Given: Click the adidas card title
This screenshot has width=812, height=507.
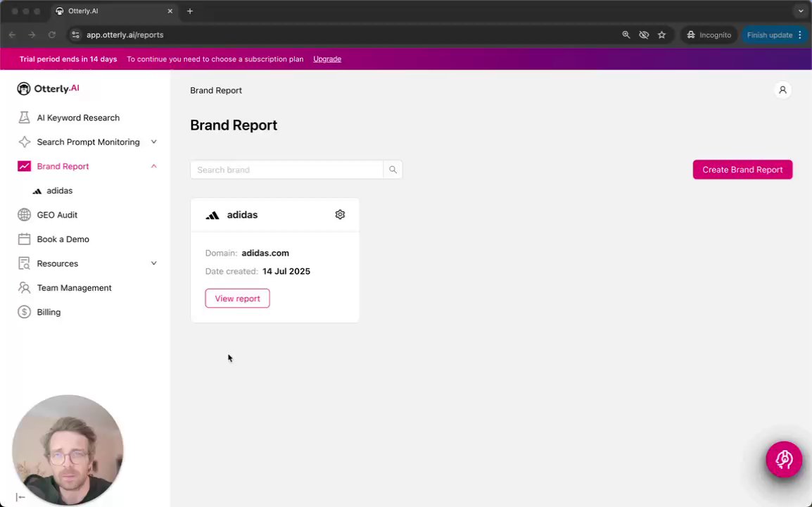Looking at the screenshot, I should 242,215.
